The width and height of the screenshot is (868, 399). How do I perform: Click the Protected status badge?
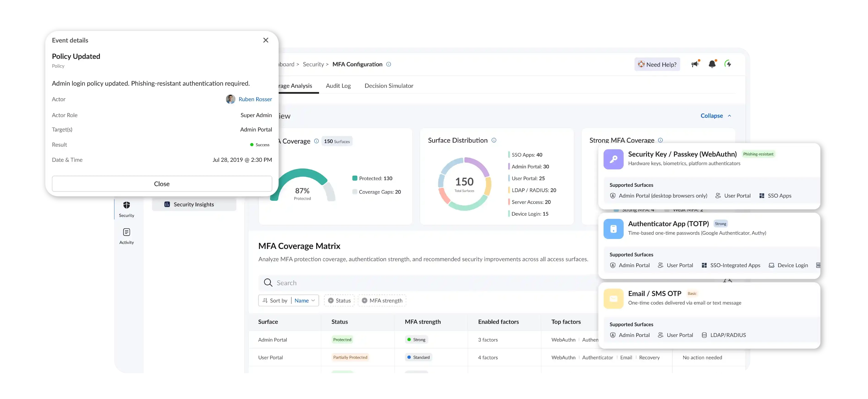click(x=342, y=339)
